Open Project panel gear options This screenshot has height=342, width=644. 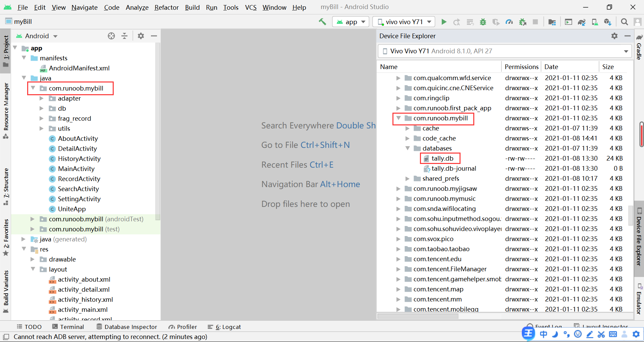141,36
